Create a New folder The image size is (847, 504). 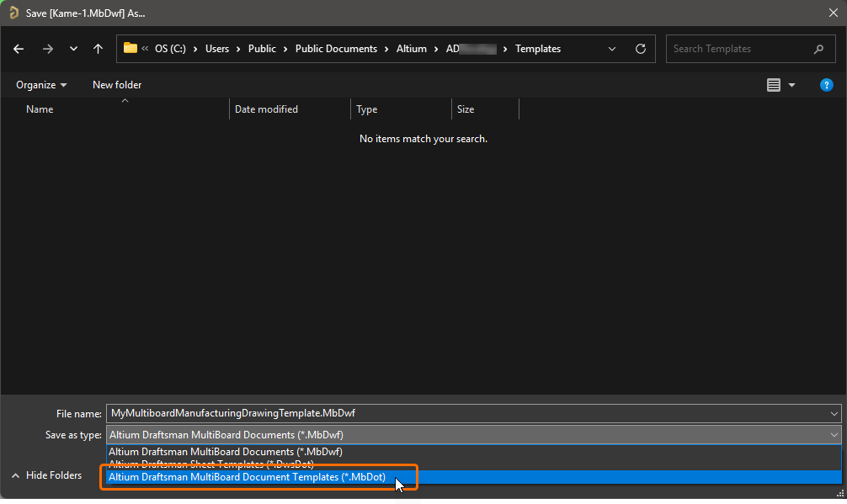pos(117,85)
